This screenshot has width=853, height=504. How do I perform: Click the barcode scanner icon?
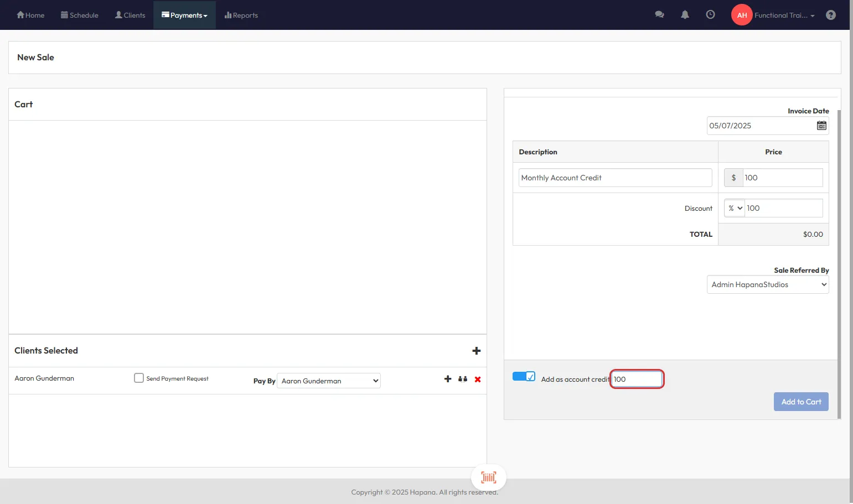488,477
